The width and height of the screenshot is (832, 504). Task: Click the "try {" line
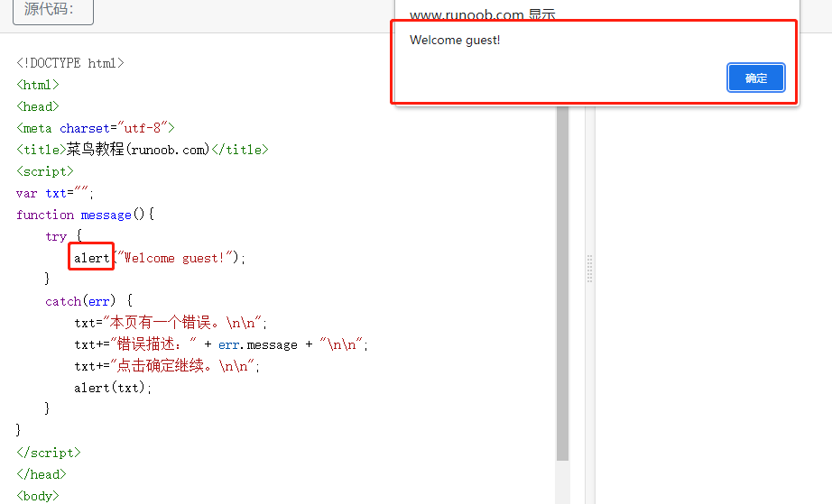(64, 236)
